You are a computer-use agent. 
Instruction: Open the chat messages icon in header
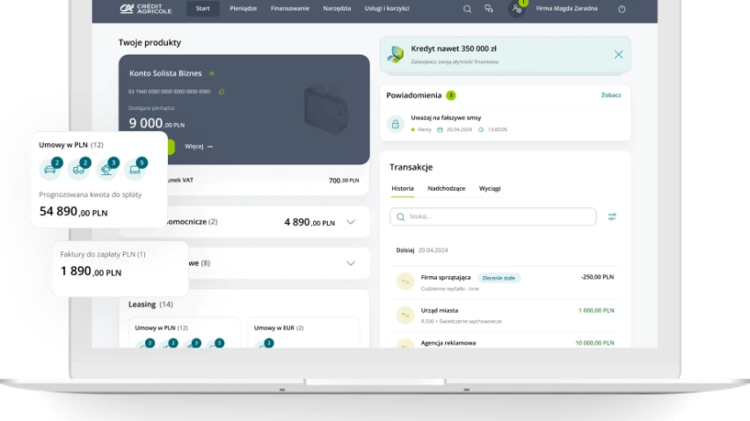pyautogui.click(x=488, y=9)
